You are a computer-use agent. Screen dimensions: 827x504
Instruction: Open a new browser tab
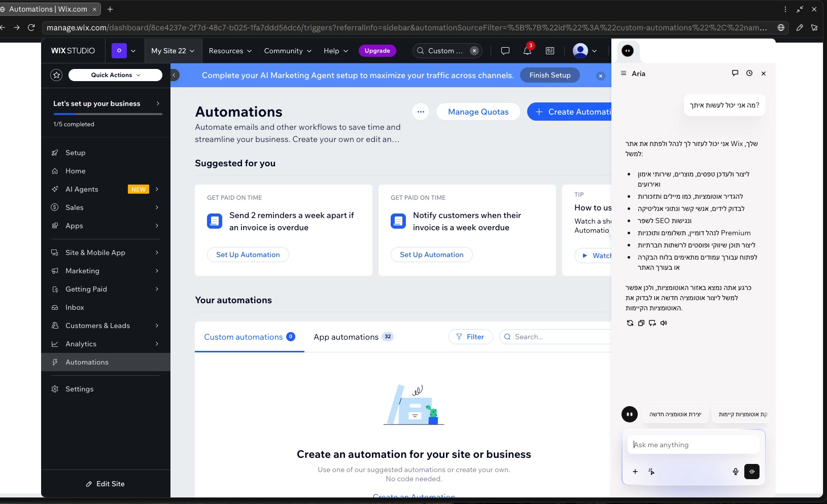tap(110, 9)
